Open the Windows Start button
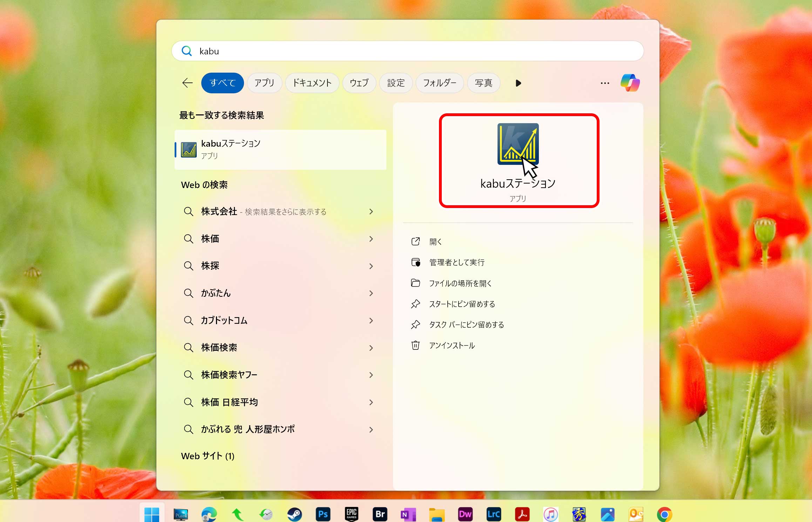 coord(152,514)
